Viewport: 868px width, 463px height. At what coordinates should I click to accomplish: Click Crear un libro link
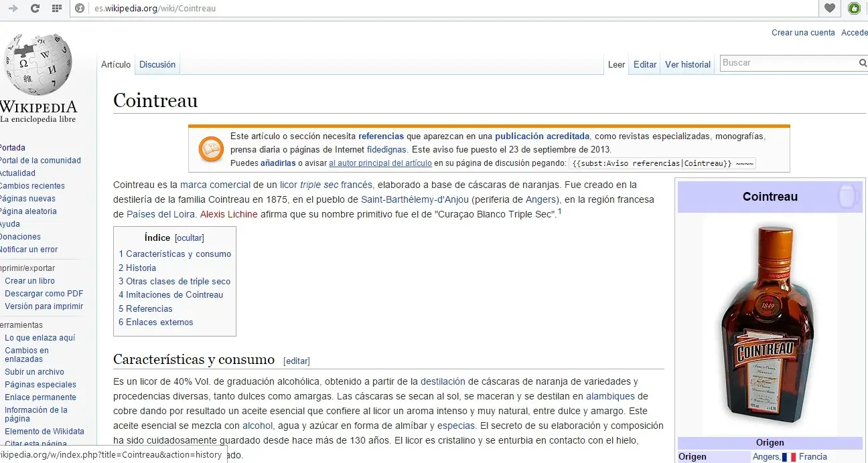30,281
